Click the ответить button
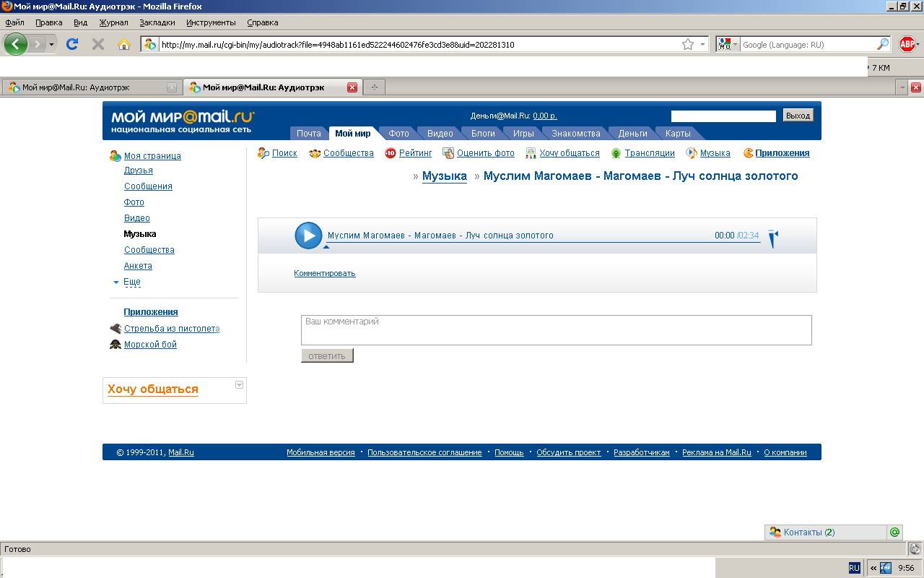Screen dimensions: 924x578 click(327, 355)
